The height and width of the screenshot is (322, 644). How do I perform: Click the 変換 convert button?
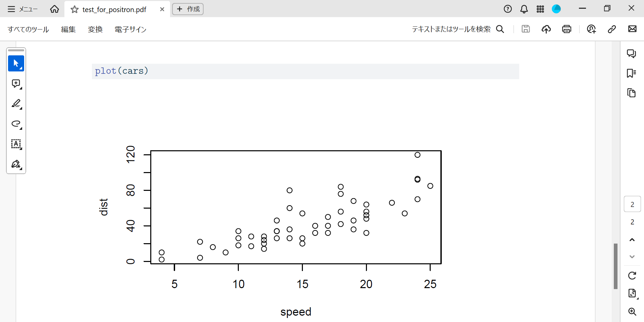95,30
